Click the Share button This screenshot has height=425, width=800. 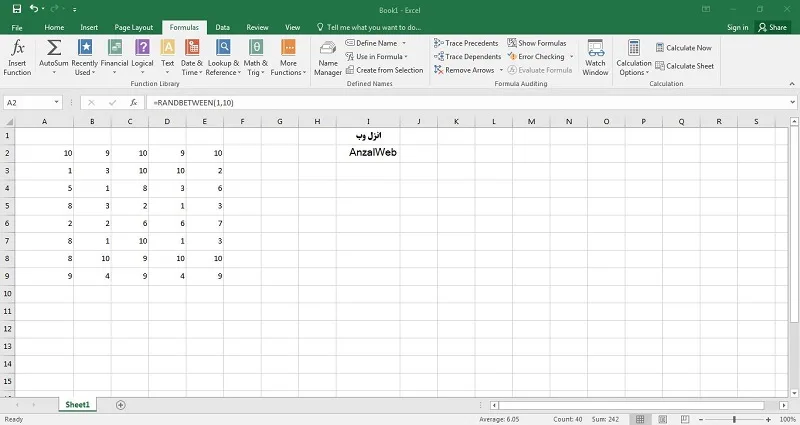coord(772,28)
